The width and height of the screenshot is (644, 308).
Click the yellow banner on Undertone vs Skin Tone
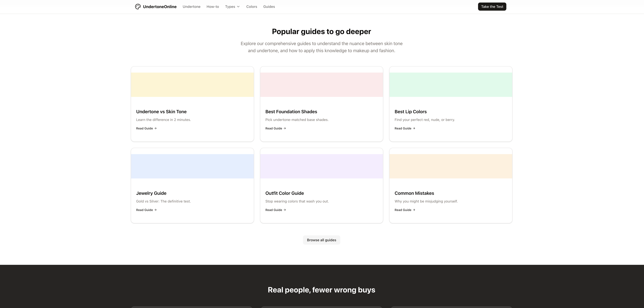click(192, 85)
